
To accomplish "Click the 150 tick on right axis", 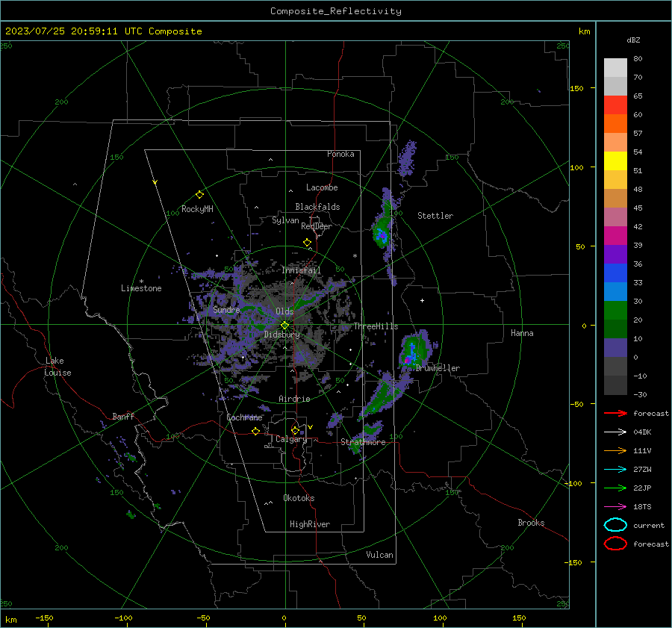I will pyautogui.click(x=577, y=88).
